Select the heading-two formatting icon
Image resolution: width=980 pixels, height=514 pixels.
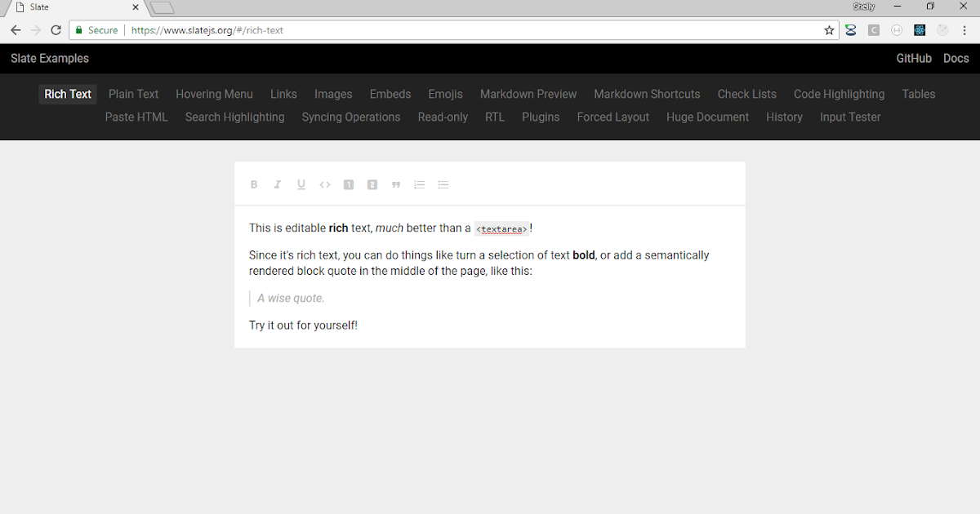372,184
